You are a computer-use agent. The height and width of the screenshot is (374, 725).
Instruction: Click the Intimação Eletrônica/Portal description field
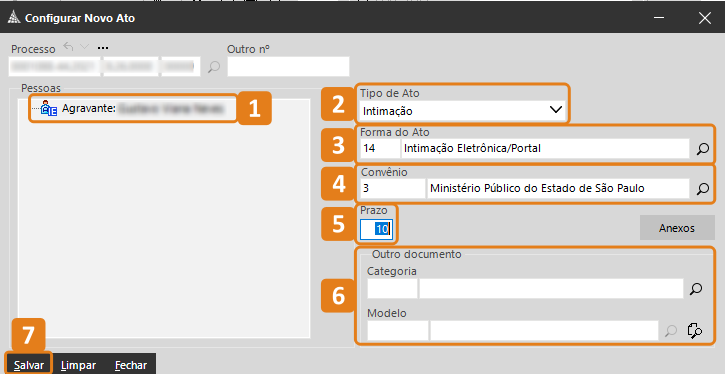(546, 148)
